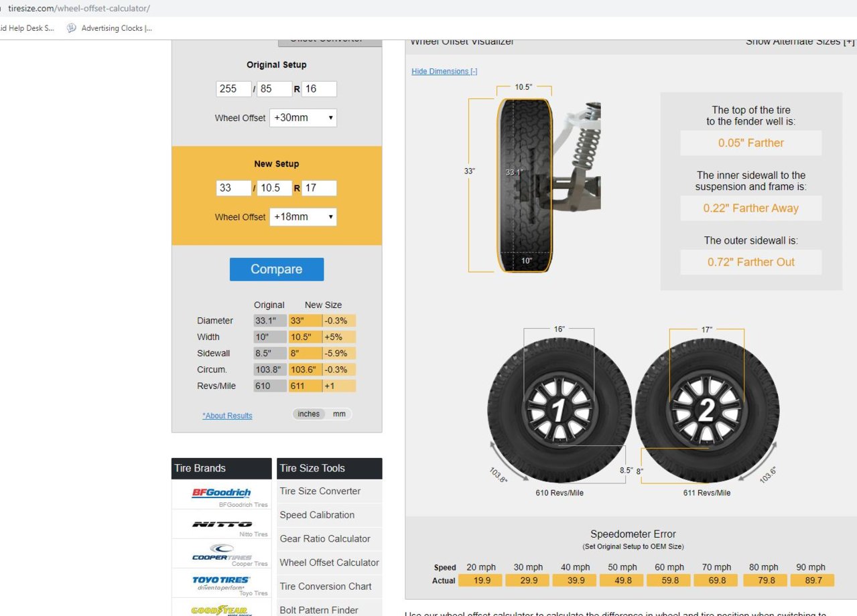
Task: Open the About Results link
Action: pos(227,416)
